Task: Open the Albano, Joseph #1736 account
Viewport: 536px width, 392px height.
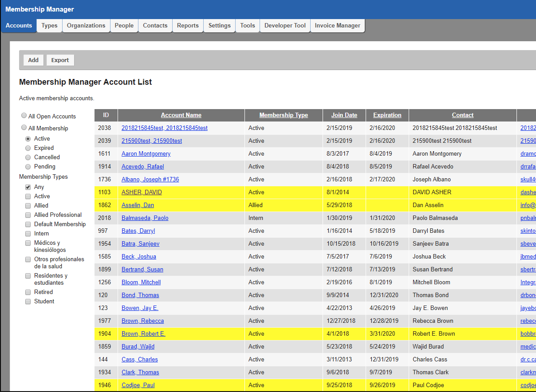Action: click(150, 180)
